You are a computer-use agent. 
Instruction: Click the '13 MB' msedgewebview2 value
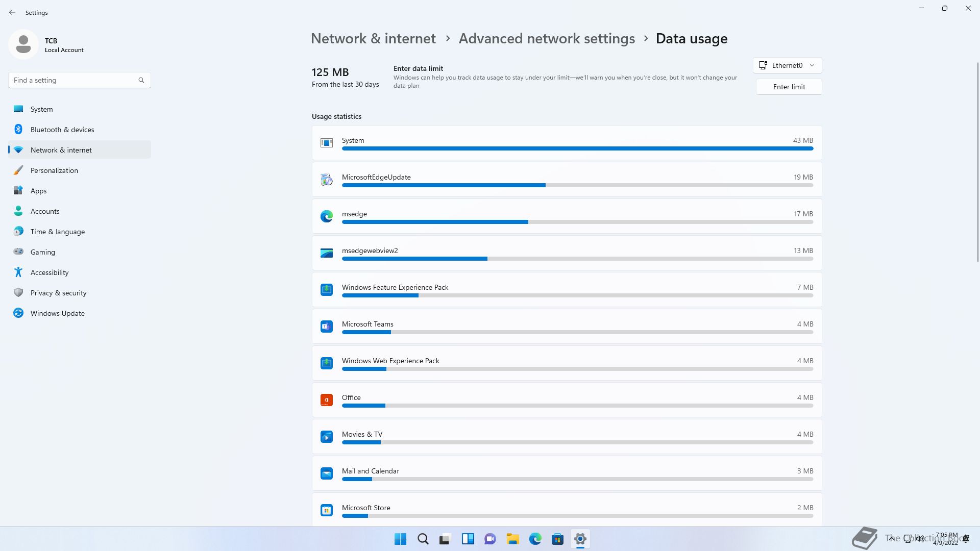pos(803,251)
